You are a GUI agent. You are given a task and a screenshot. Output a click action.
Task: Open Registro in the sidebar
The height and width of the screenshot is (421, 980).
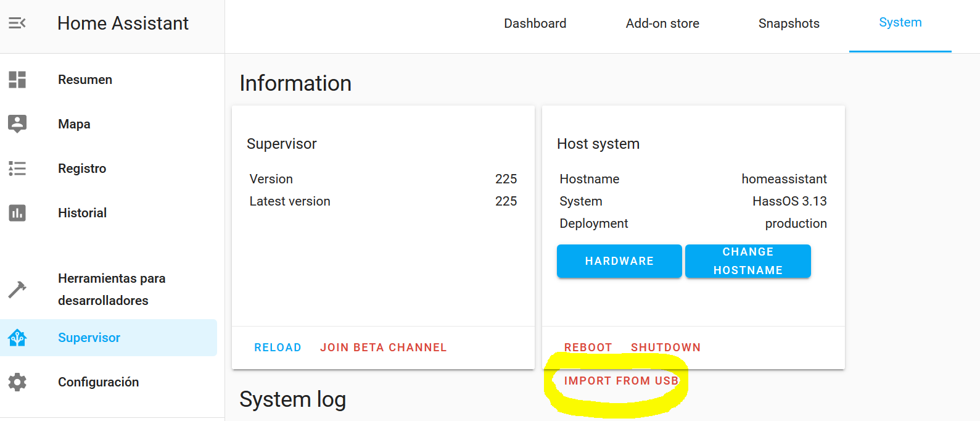[109, 169]
